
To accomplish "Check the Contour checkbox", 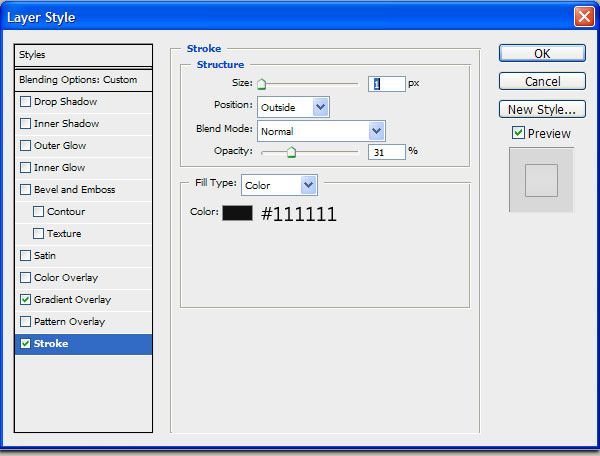I will 38,212.
